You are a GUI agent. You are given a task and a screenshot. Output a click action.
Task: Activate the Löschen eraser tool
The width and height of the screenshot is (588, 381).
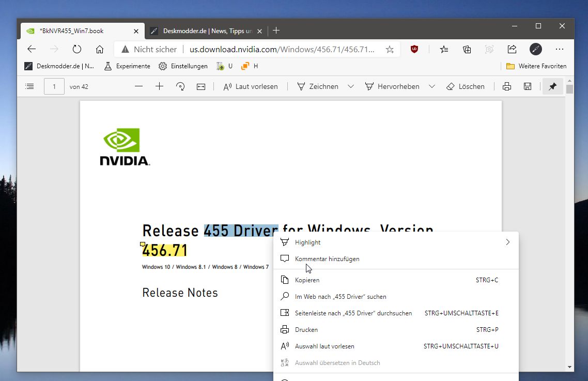(x=466, y=86)
